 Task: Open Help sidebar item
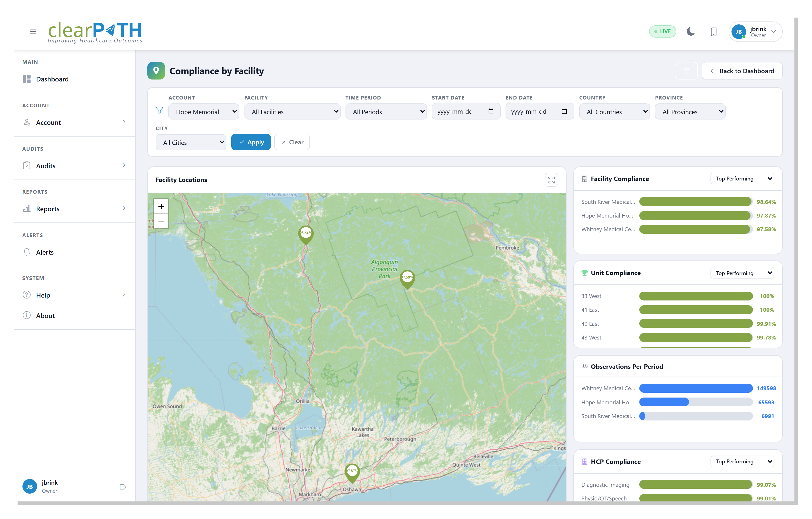(x=74, y=295)
